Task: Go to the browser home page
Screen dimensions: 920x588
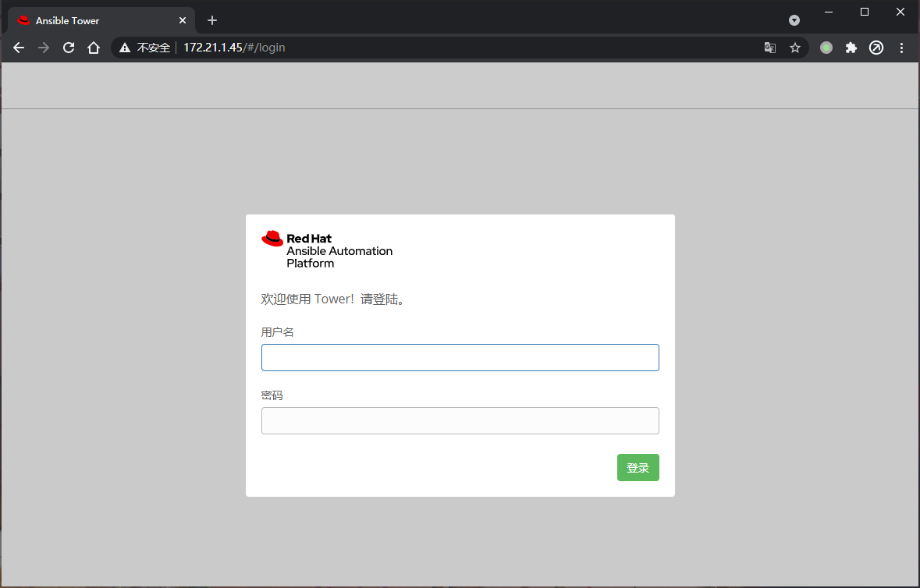Action: point(94,48)
